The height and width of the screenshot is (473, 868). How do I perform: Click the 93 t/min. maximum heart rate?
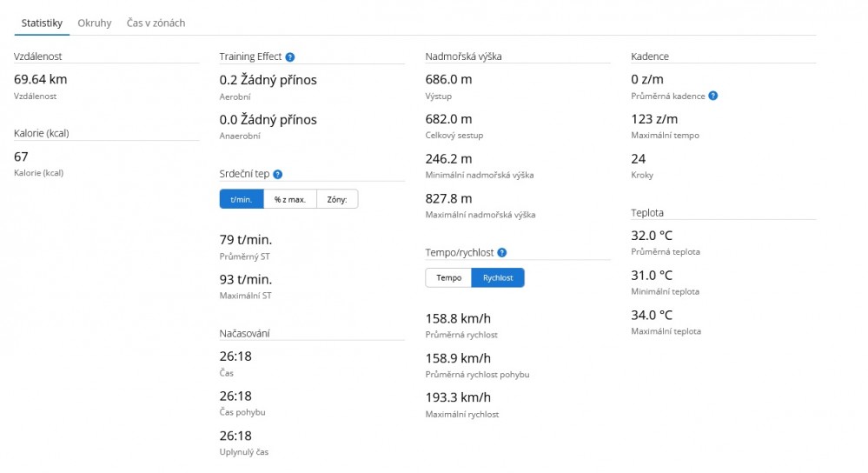246,279
